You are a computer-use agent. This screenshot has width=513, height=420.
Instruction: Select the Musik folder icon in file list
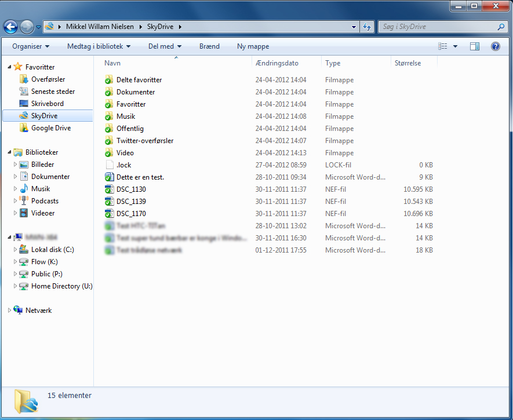[109, 116]
